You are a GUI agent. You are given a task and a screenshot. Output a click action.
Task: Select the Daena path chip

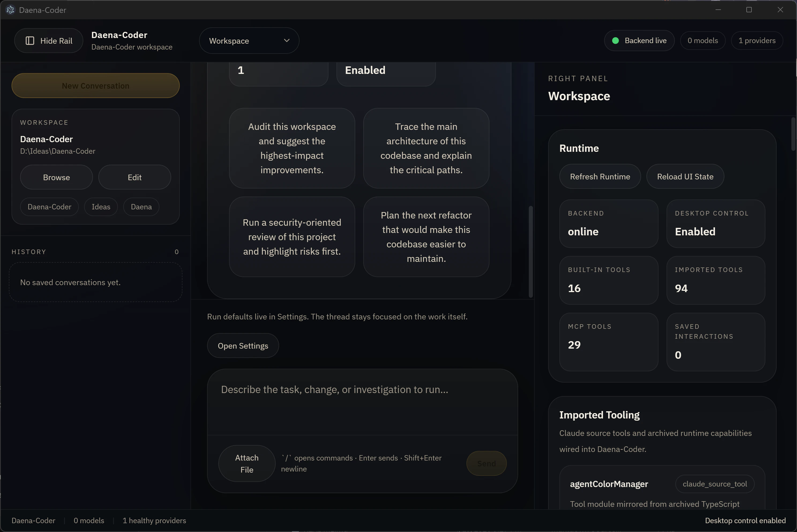(141, 207)
